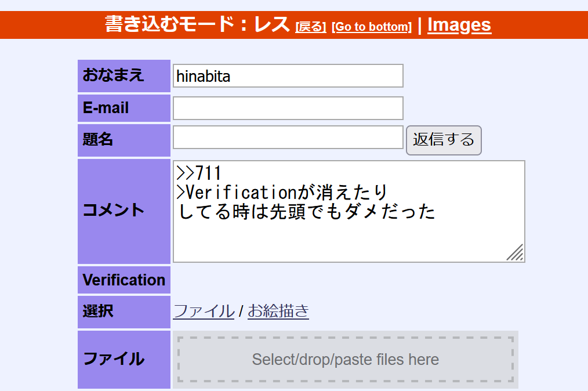Click the Verification label cell
Image resolution: width=588 pixels, height=391 pixels.
[x=124, y=280]
